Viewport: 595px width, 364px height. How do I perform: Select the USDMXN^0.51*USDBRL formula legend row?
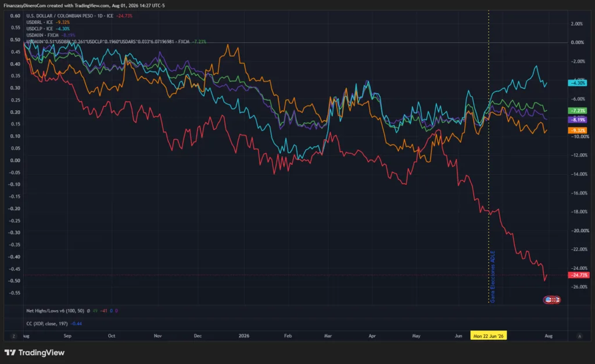pyautogui.click(x=116, y=42)
